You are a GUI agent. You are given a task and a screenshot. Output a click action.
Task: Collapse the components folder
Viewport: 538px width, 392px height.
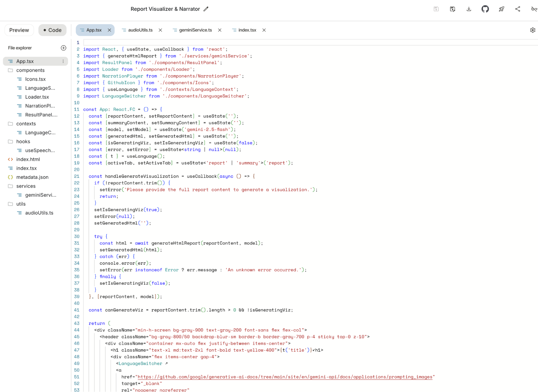point(30,70)
